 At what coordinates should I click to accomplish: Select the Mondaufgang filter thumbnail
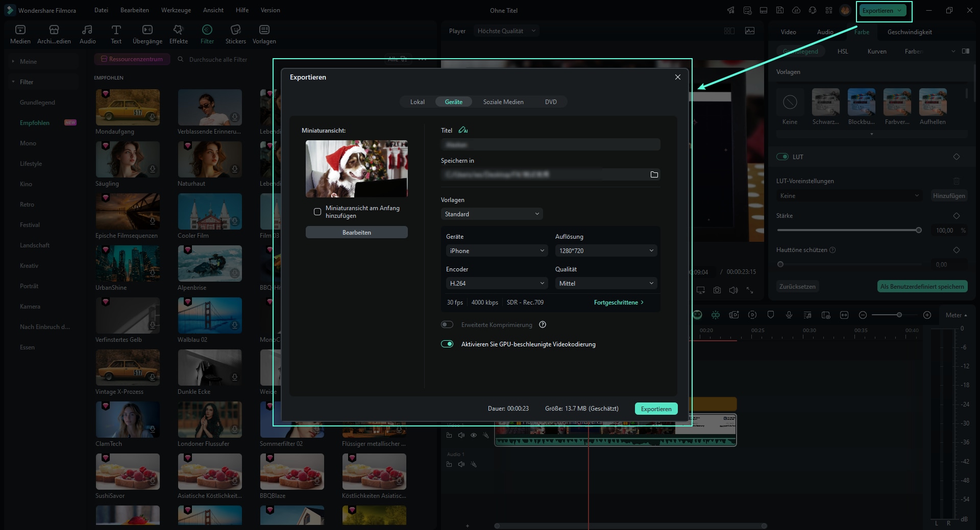point(128,107)
